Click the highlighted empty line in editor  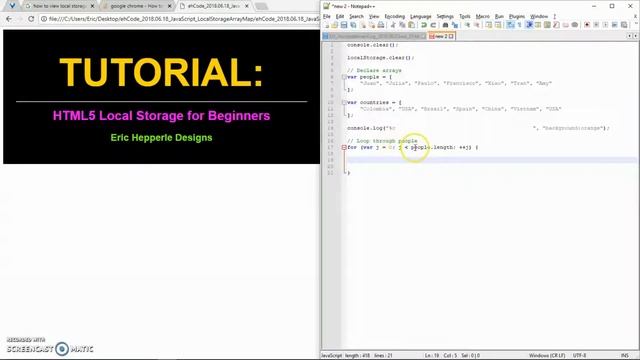tap(492, 160)
